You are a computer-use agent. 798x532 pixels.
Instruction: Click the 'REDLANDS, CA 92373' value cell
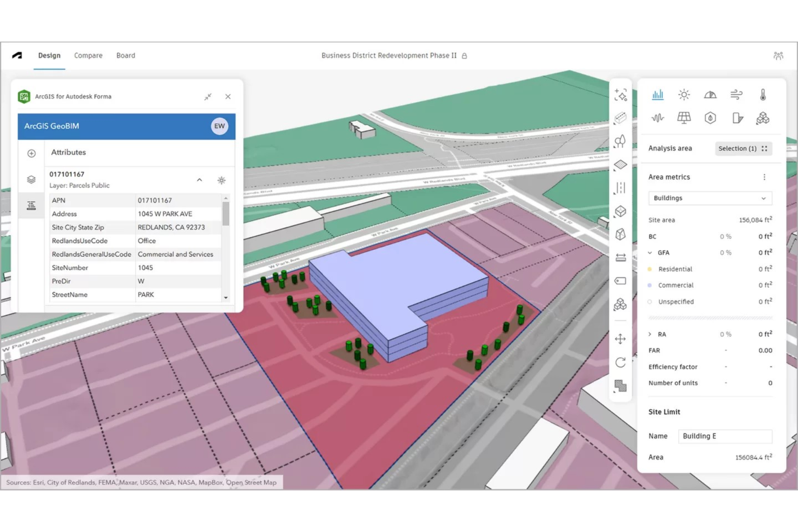coord(171,227)
